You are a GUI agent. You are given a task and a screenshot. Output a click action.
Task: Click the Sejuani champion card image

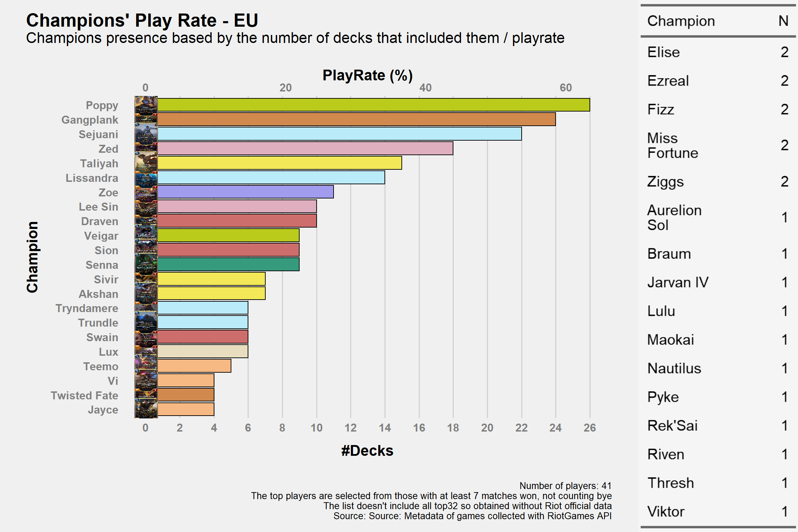point(146,134)
